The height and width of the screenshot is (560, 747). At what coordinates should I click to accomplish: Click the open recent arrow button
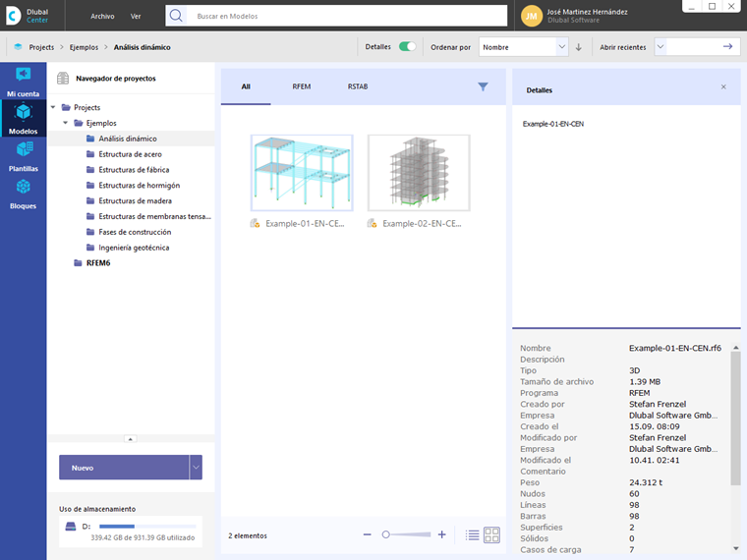[727, 47]
